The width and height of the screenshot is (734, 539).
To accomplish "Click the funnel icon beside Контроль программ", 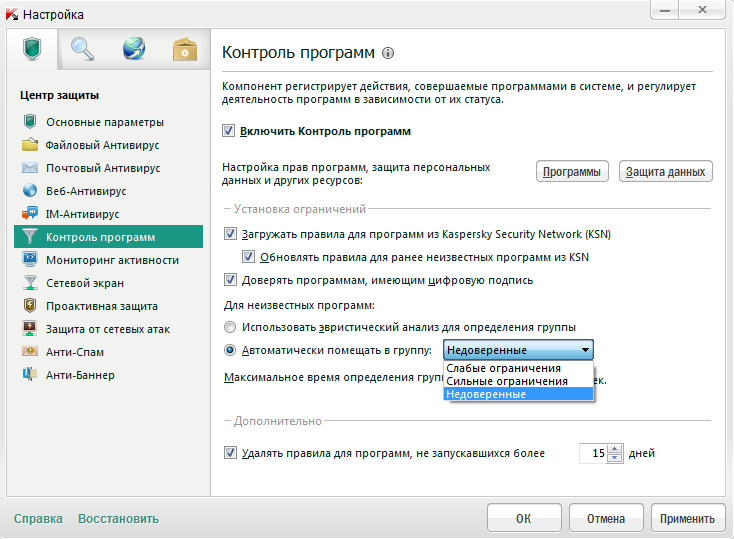I will tap(30, 236).
